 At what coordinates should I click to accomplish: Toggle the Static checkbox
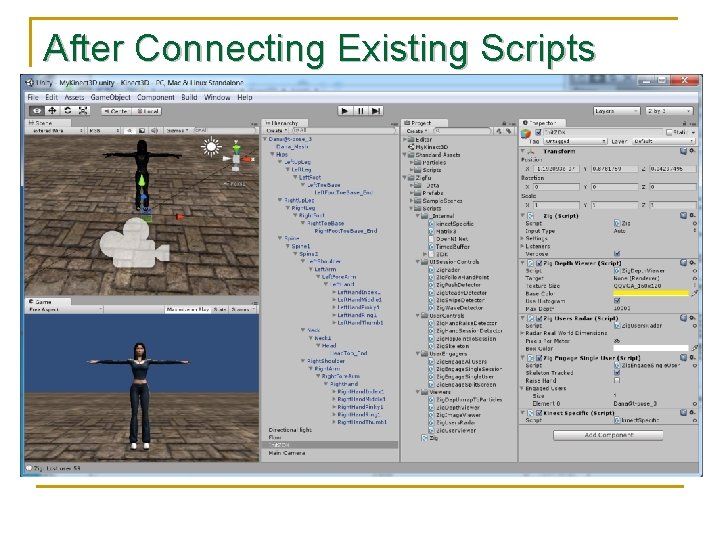pos(669,132)
